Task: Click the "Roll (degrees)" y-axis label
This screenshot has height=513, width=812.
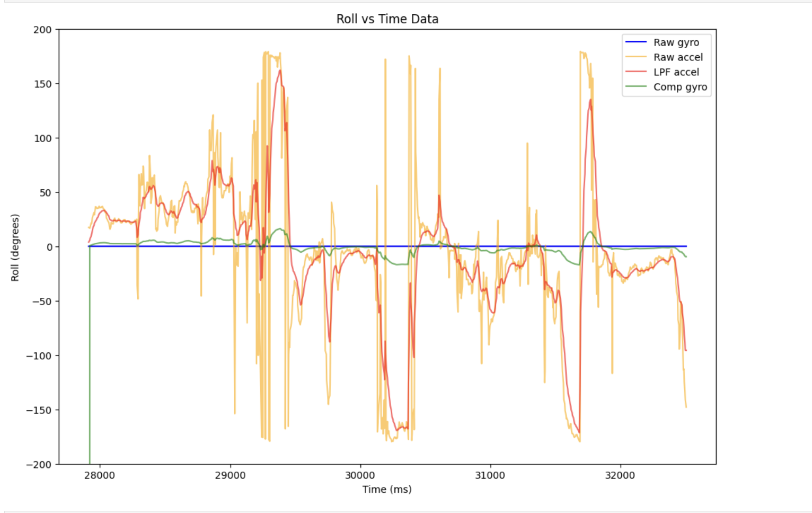Action: coord(15,247)
